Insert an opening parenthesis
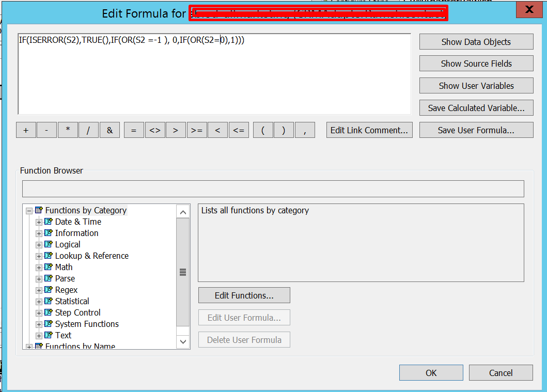 pyautogui.click(x=263, y=131)
